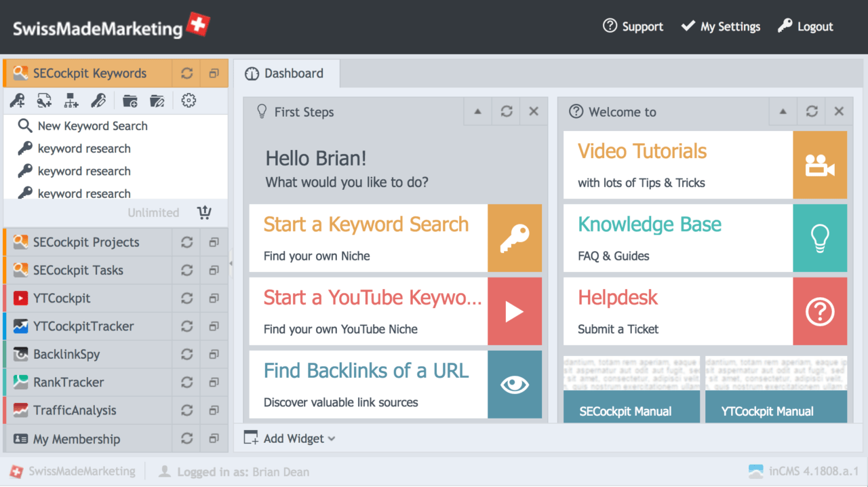Click the add hierarchy structure icon
Image resolution: width=868 pixels, height=487 pixels.
pyautogui.click(x=71, y=101)
